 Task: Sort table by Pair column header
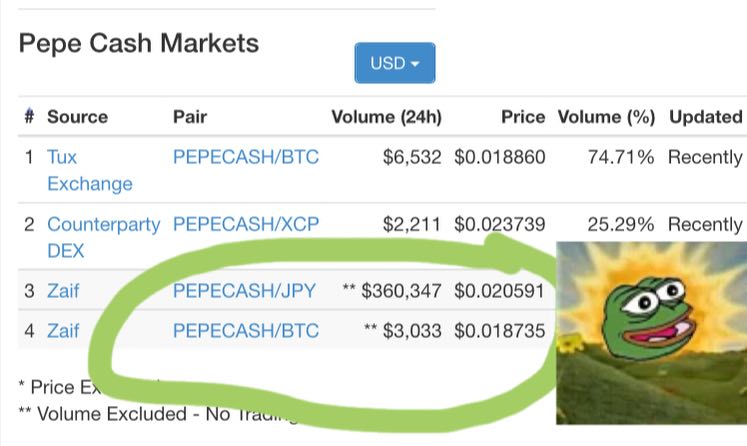coord(190,117)
